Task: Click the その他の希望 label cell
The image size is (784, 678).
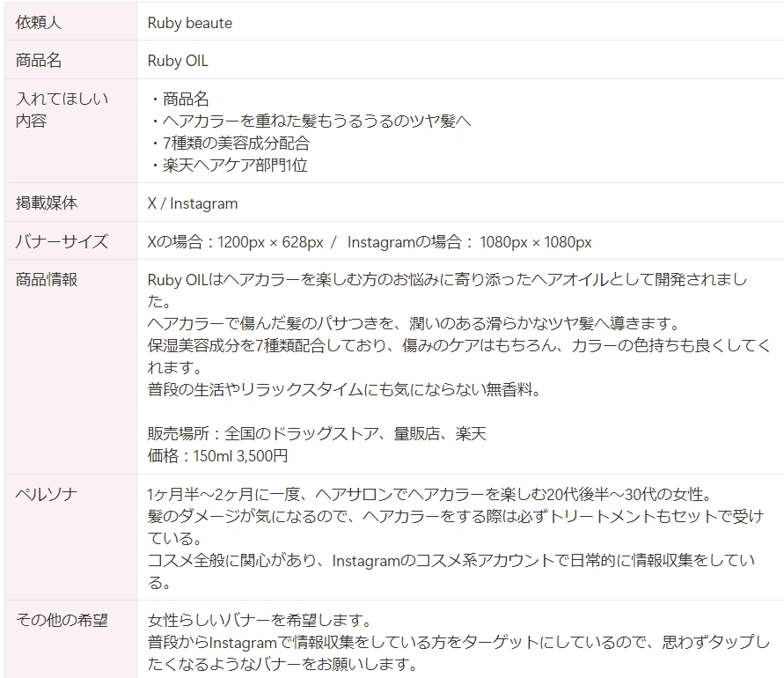Action: 70,639
